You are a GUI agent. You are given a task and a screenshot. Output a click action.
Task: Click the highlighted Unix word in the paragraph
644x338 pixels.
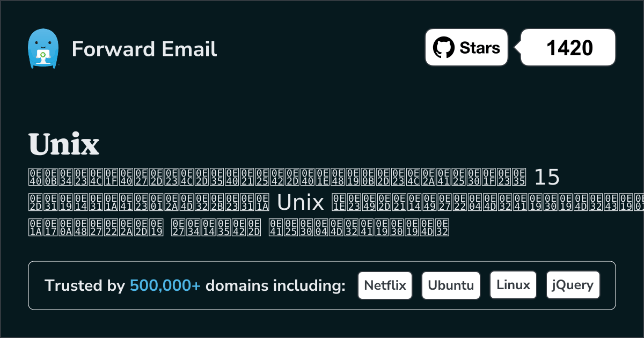(299, 202)
